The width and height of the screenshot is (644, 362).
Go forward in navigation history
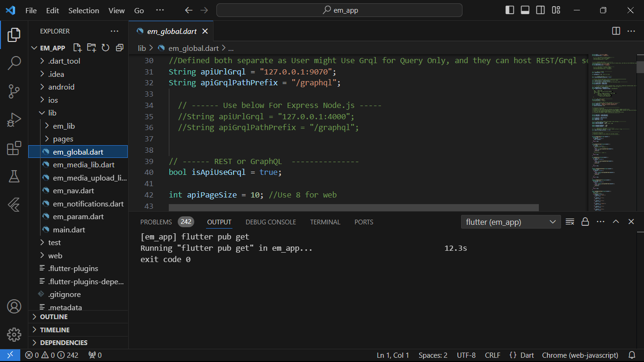204,10
